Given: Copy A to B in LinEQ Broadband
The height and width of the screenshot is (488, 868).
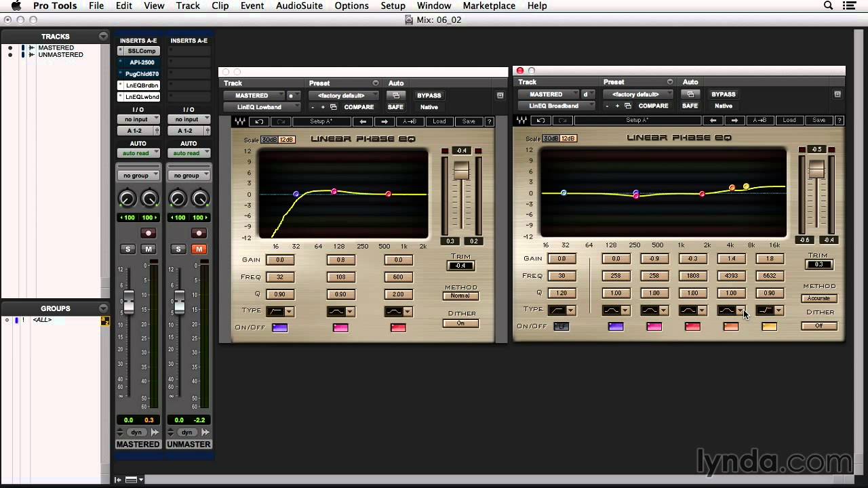Looking at the screenshot, I should (759, 121).
